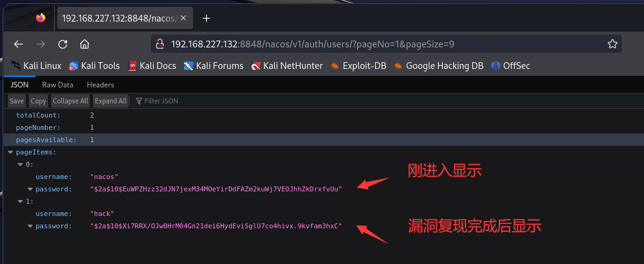Click the insecure connection lock icon
The width and height of the screenshot is (644, 264).
[x=160, y=44]
